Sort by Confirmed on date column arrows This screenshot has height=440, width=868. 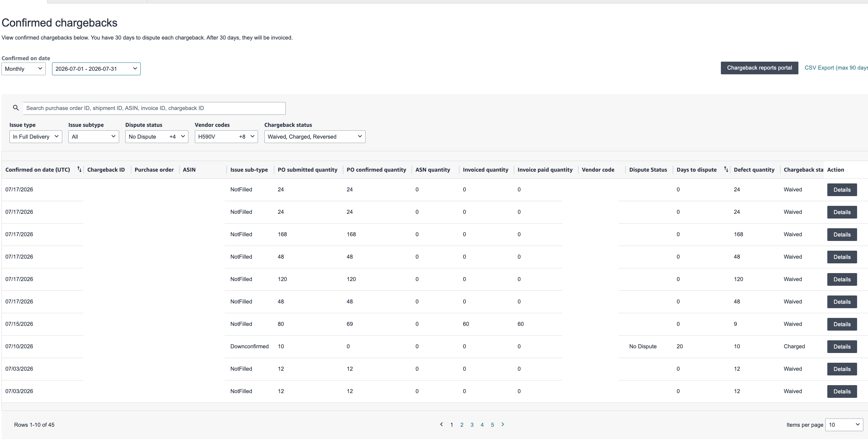point(79,169)
